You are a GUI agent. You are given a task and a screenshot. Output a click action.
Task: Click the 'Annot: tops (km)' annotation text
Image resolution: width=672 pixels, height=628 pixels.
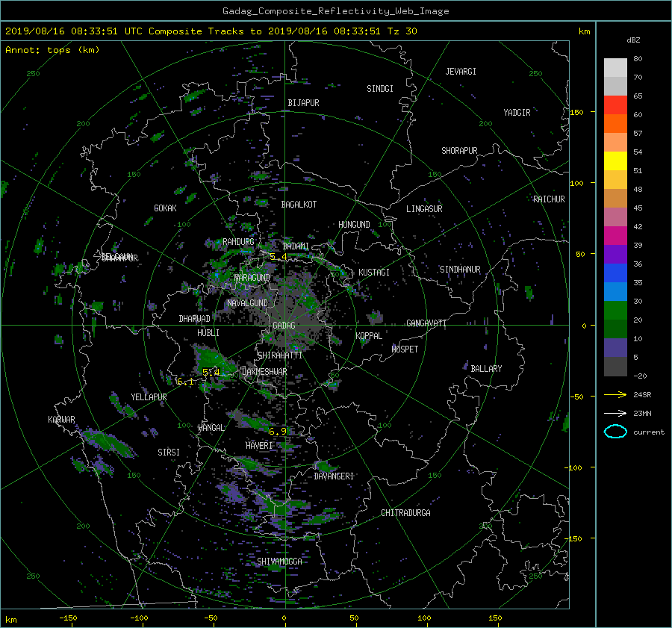point(52,50)
